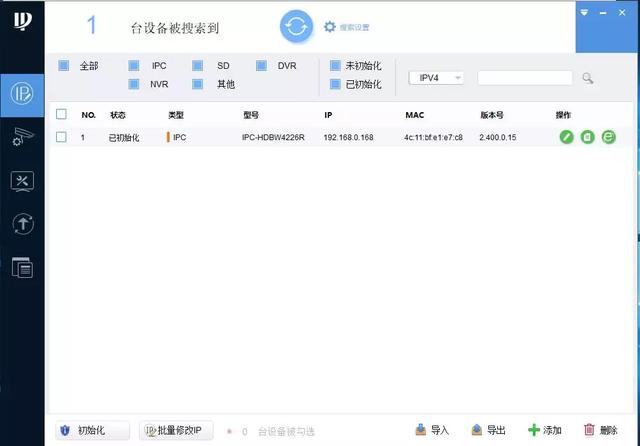Sort by the IP column header
This screenshot has height=446, width=640.
(x=328, y=115)
